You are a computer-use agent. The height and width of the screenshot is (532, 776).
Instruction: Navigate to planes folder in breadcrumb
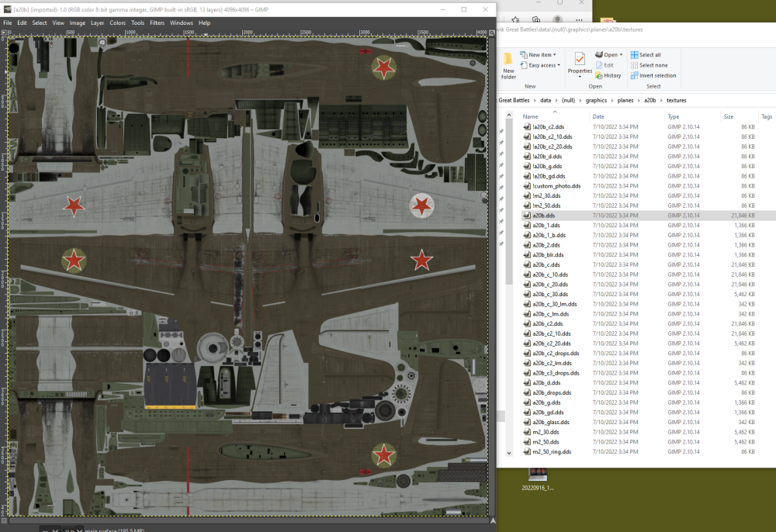pyautogui.click(x=625, y=100)
